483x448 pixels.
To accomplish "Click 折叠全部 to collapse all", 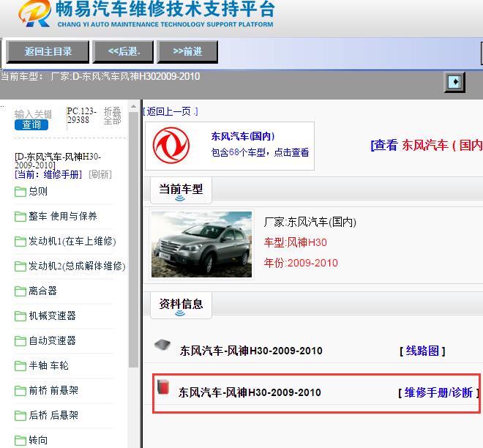I will (112, 116).
